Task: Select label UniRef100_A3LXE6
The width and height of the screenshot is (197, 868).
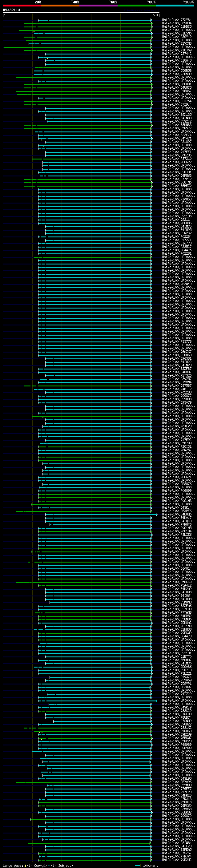Action: [177, 535]
